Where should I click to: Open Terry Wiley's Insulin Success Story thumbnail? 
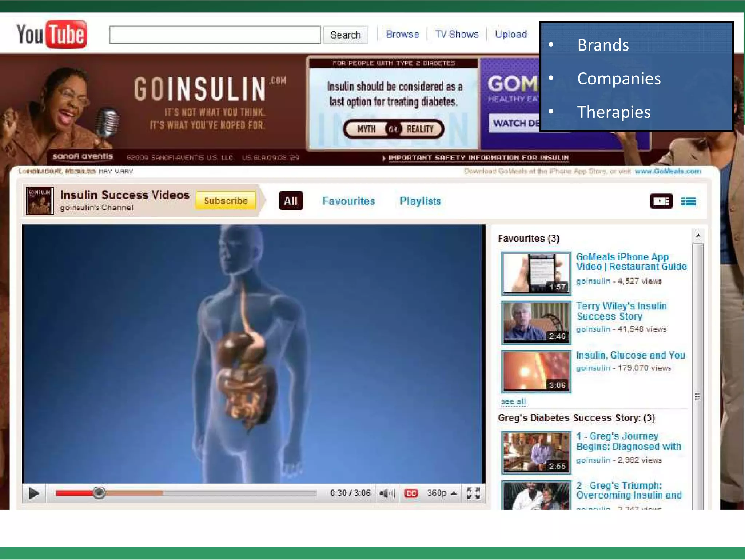click(x=536, y=323)
